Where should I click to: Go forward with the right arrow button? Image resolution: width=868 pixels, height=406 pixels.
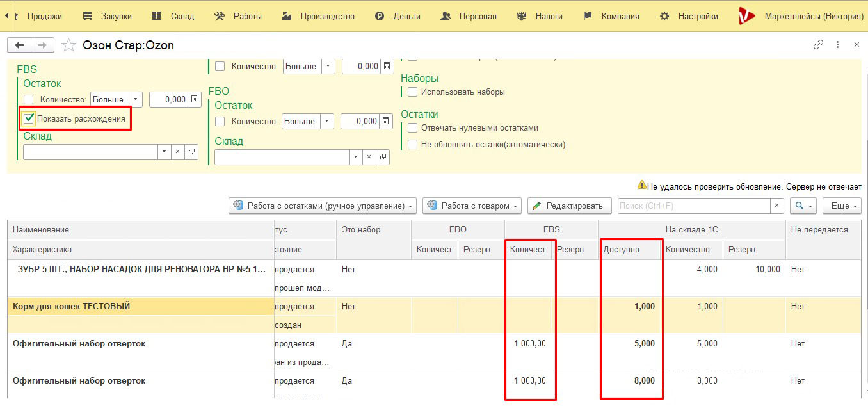coord(42,45)
